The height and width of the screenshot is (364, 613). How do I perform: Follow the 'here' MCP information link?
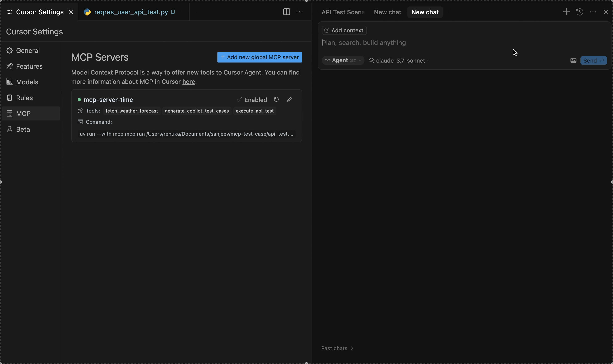coord(188,82)
